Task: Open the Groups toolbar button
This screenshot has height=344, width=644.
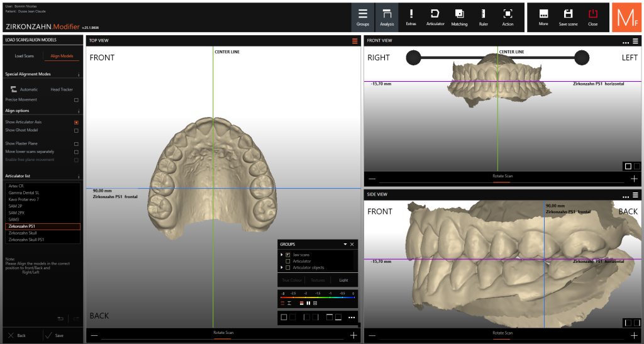Action: tap(363, 17)
